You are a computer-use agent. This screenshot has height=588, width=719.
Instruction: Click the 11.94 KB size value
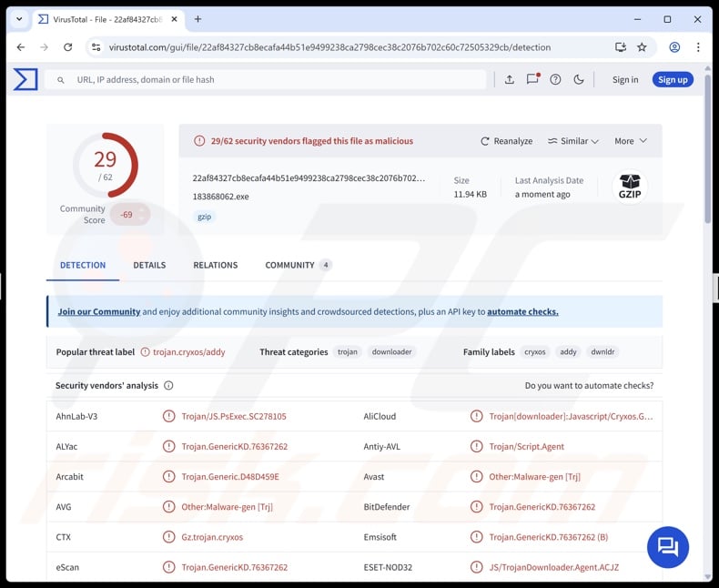click(470, 194)
